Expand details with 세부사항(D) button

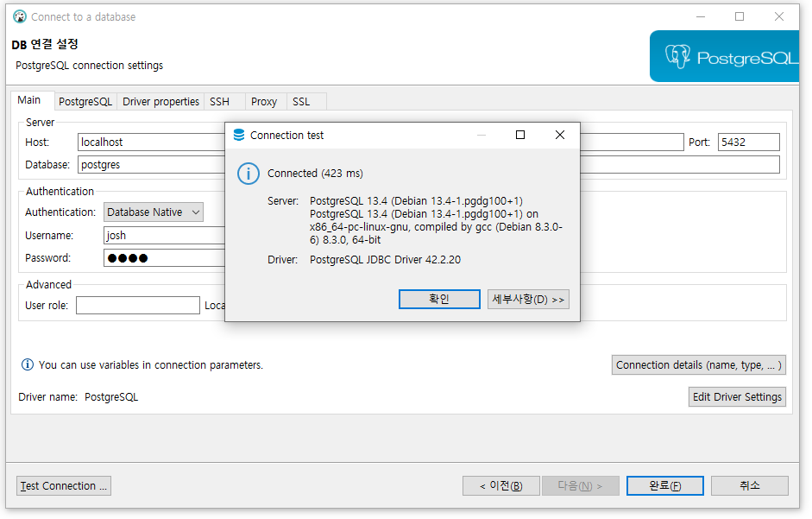528,299
